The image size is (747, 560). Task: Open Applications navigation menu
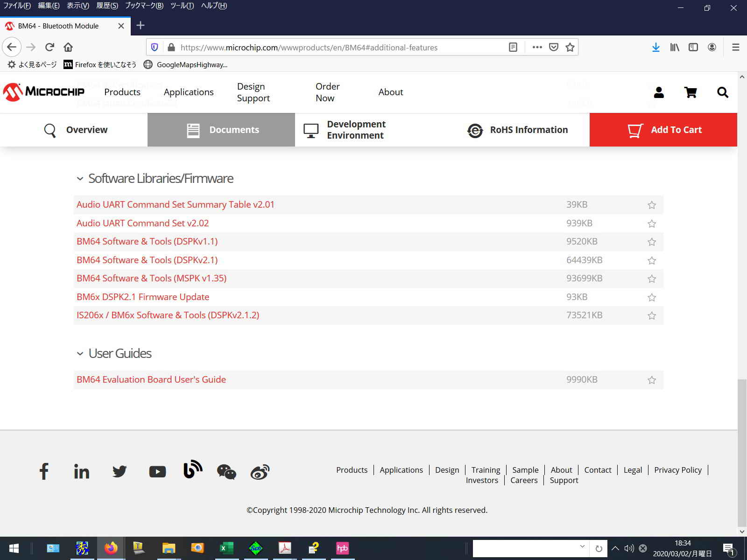click(x=189, y=92)
